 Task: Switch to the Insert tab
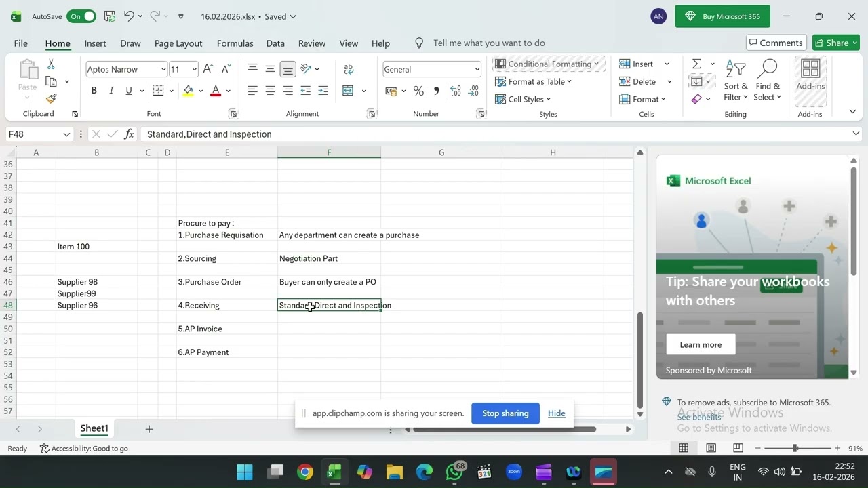tap(95, 43)
